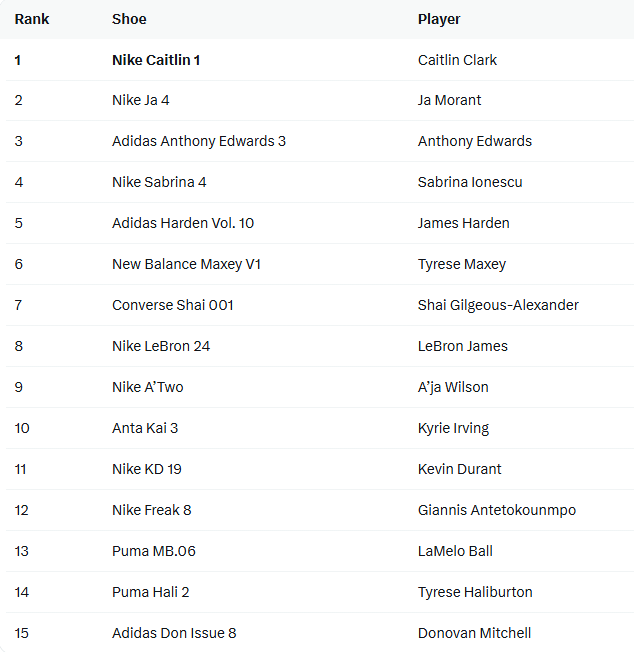Select the Nike Caitlin 1 shoe cell
Viewport: 634px width, 652px height.
point(156,60)
